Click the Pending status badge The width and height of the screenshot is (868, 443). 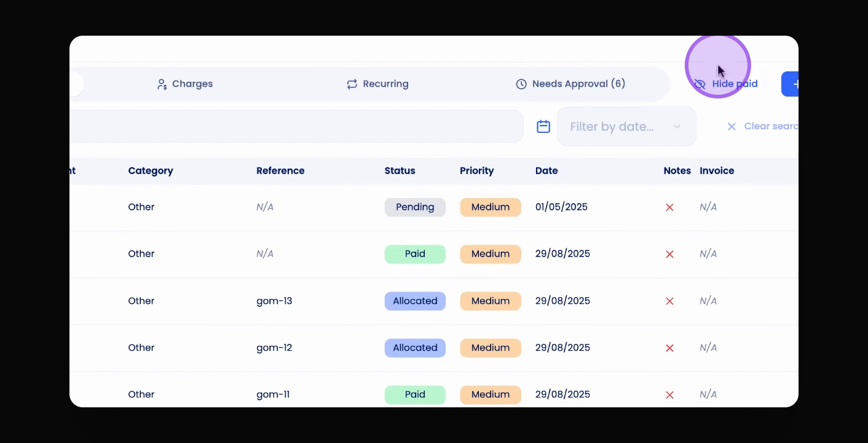(415, 207)
